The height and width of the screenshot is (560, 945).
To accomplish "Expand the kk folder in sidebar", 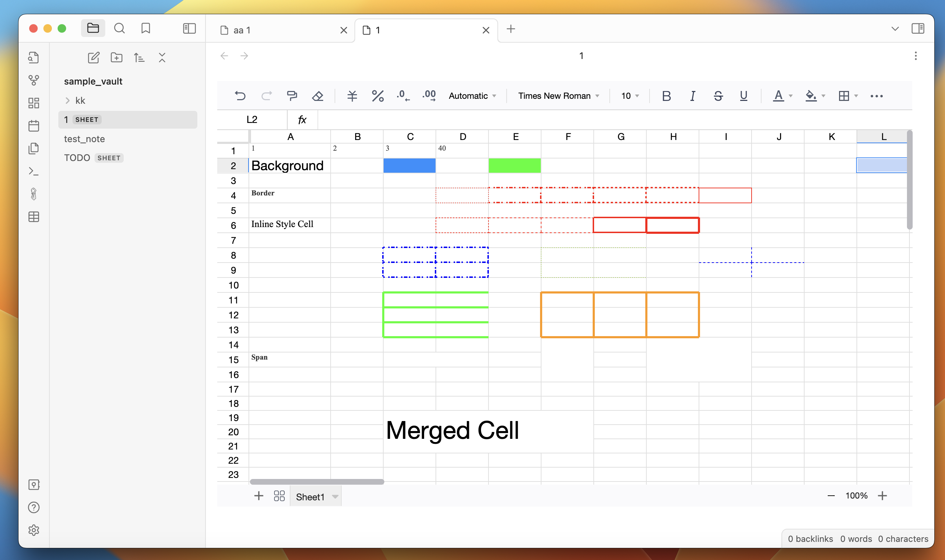I will click(68, 100).
